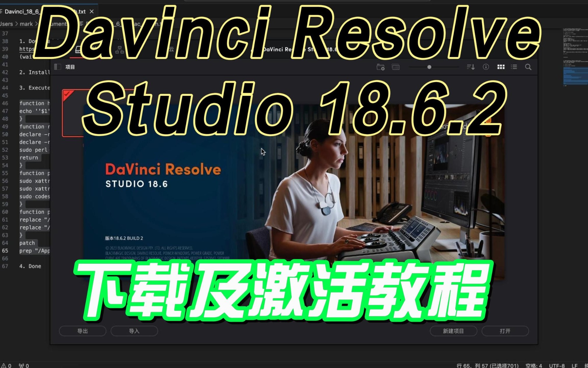Expand the 项目 dropdown menu
The width and height of the screenshot is (588, 368).
(70, 67)
